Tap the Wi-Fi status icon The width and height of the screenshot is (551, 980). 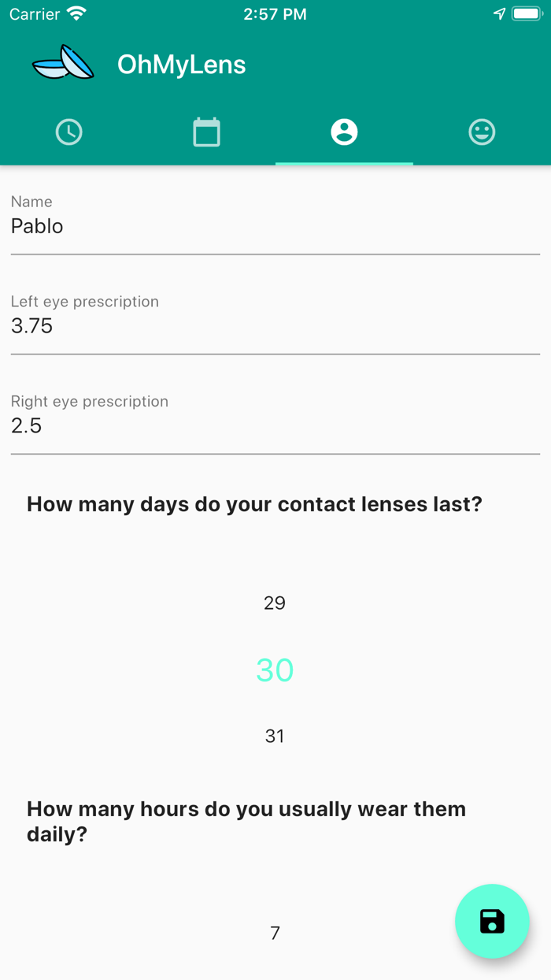coord(76,14)
